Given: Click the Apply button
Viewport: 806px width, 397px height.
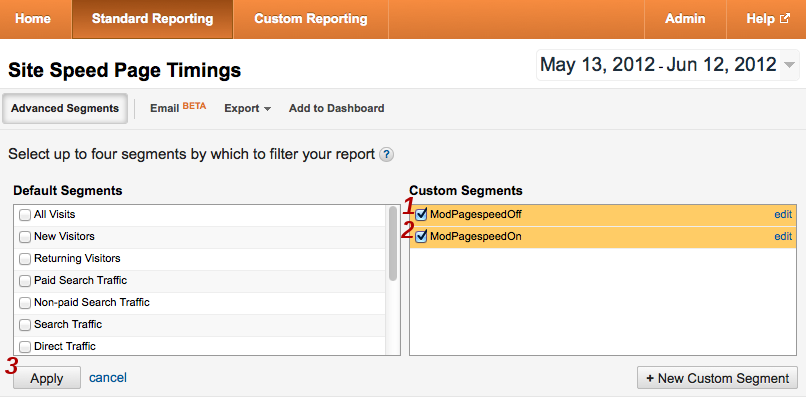Looking at the screenshot, I should pyautogui.click(x=47, y=378).
